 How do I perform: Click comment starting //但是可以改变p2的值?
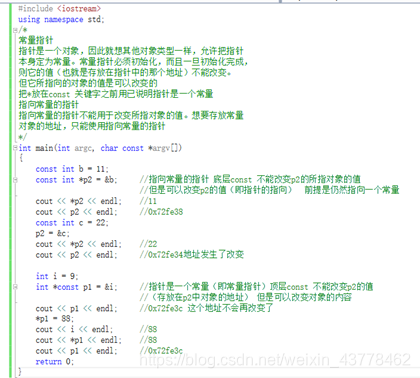(x=269, y=190)
